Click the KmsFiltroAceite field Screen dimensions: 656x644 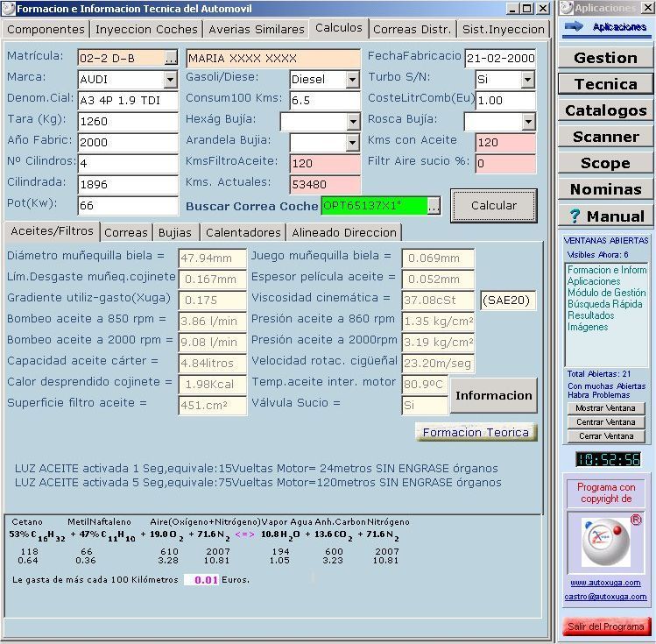coord(325,163)
